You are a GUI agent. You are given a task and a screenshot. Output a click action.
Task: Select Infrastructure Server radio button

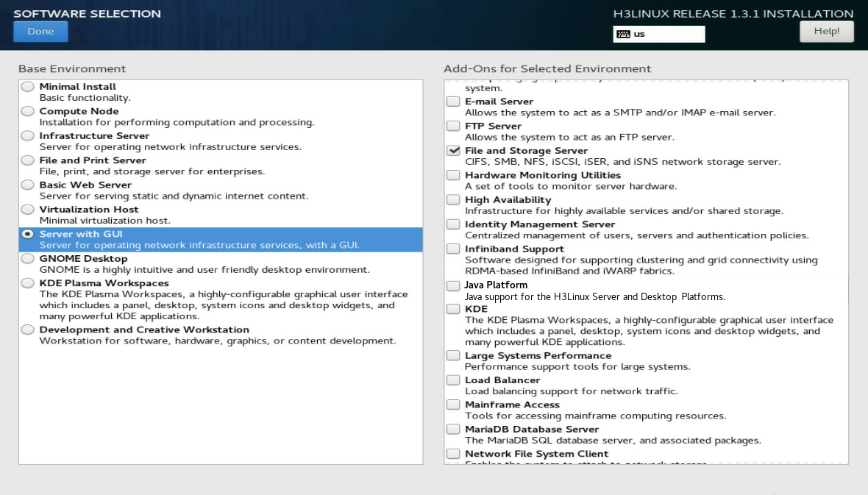click(28, 135)
